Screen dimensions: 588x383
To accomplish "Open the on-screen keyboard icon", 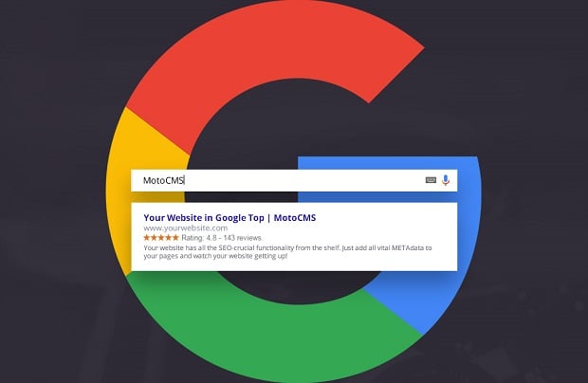I will tap(431, 180).
